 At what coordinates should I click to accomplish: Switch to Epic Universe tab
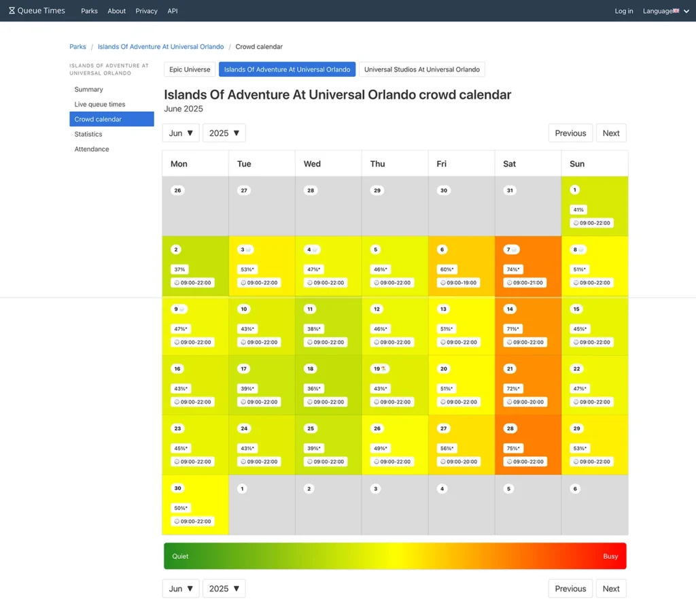tap(190, 69)
